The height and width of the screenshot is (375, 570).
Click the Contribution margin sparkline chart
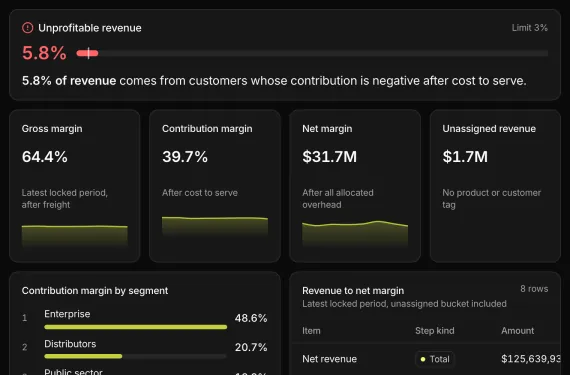(215, 227)
